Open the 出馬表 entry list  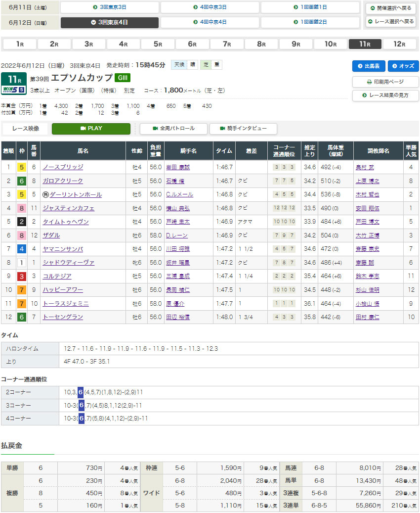point(369,66)
